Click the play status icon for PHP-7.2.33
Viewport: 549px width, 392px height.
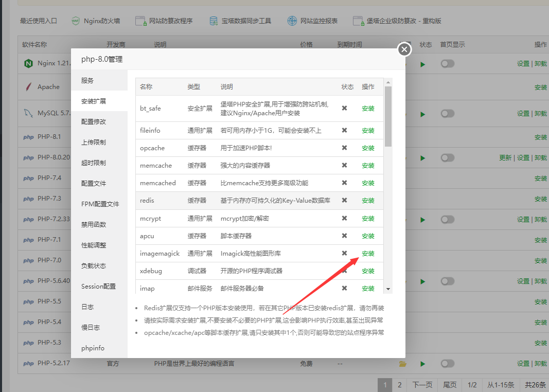coord(422,220)
